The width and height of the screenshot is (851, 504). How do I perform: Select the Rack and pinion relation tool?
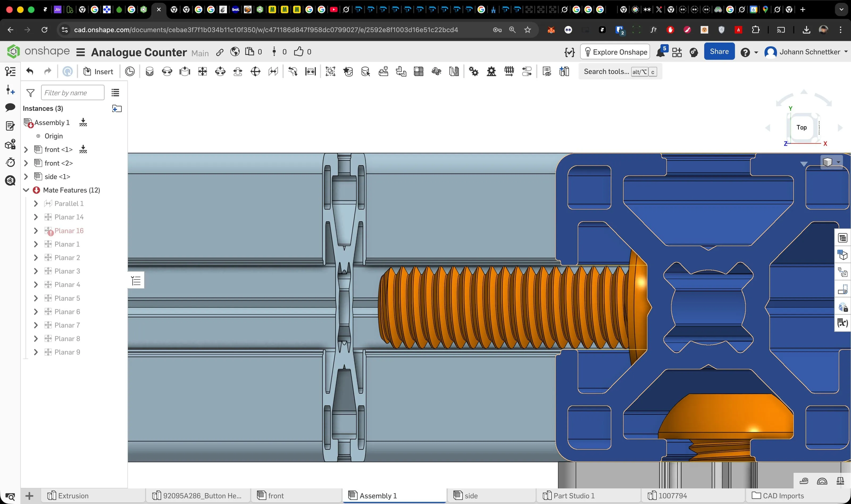[x=491, y=72]
